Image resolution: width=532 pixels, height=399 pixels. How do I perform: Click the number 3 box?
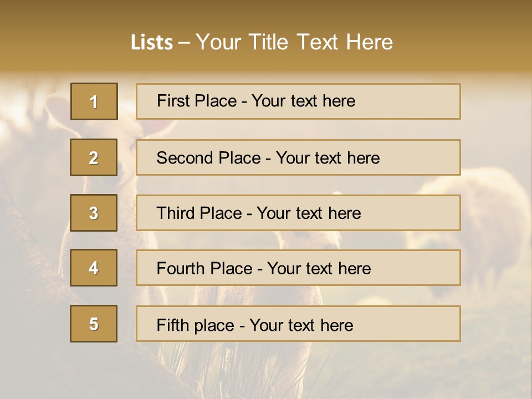(94, 213)
